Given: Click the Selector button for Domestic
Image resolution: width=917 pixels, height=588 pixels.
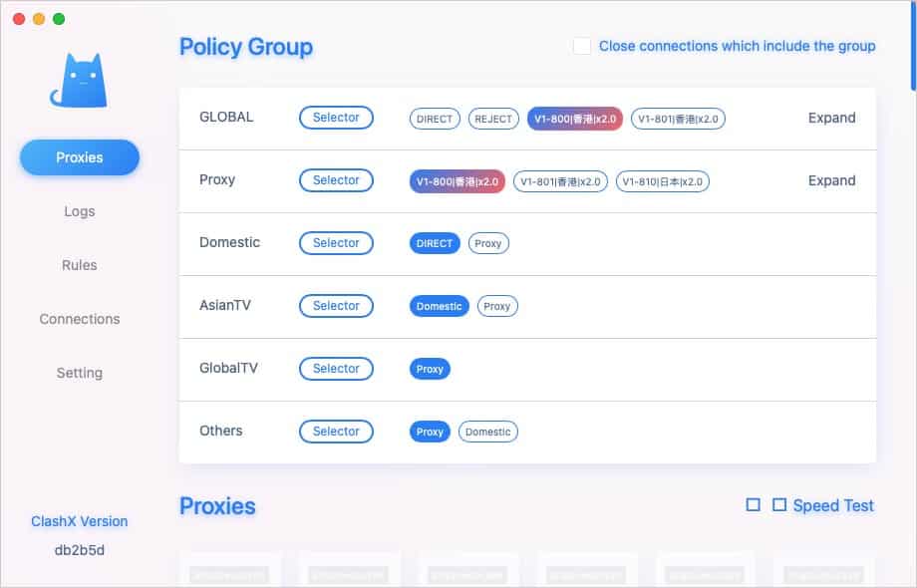Looking at the screenshot, I should (336, 243).
